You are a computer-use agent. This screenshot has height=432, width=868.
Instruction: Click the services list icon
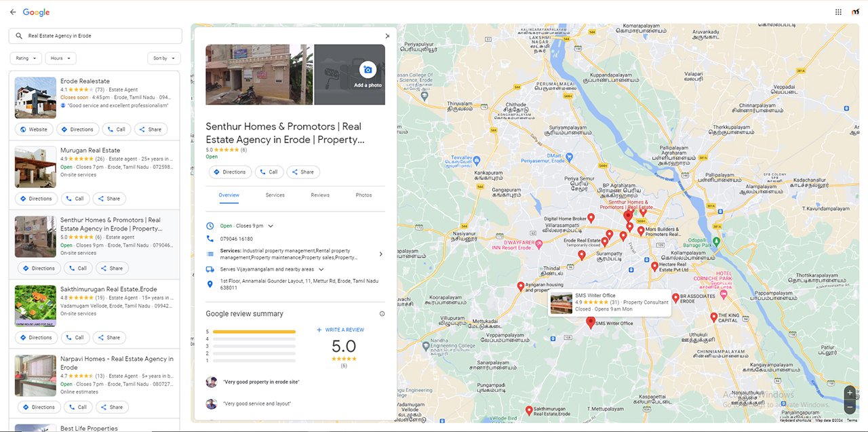[x=210, y=254]
